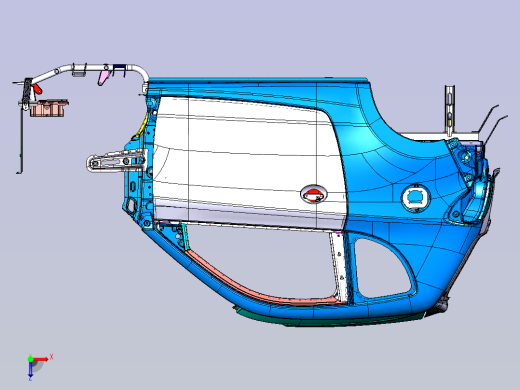Select the dark blue U-shaped clip on the tube
Viewport: 520px width, 390px height.
click(119, 70)
